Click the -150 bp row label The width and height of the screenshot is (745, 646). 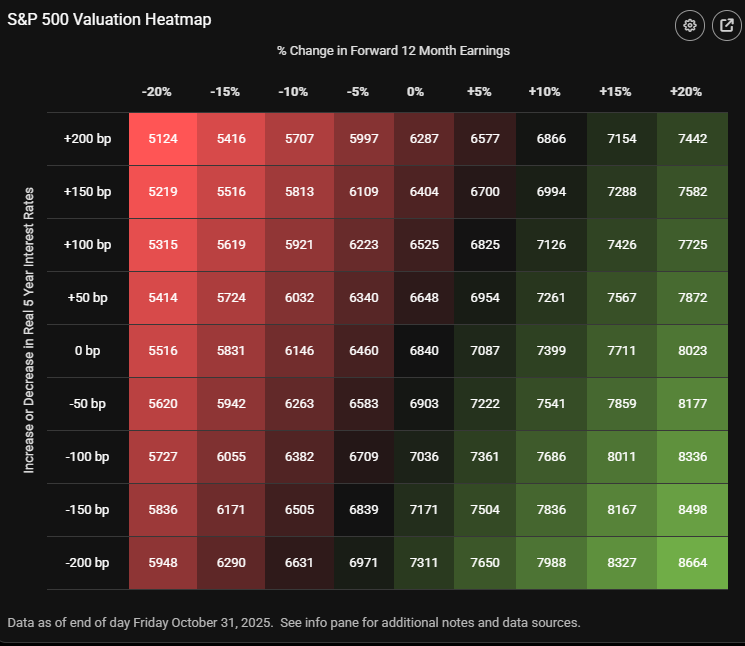click(x=87, y=510)
